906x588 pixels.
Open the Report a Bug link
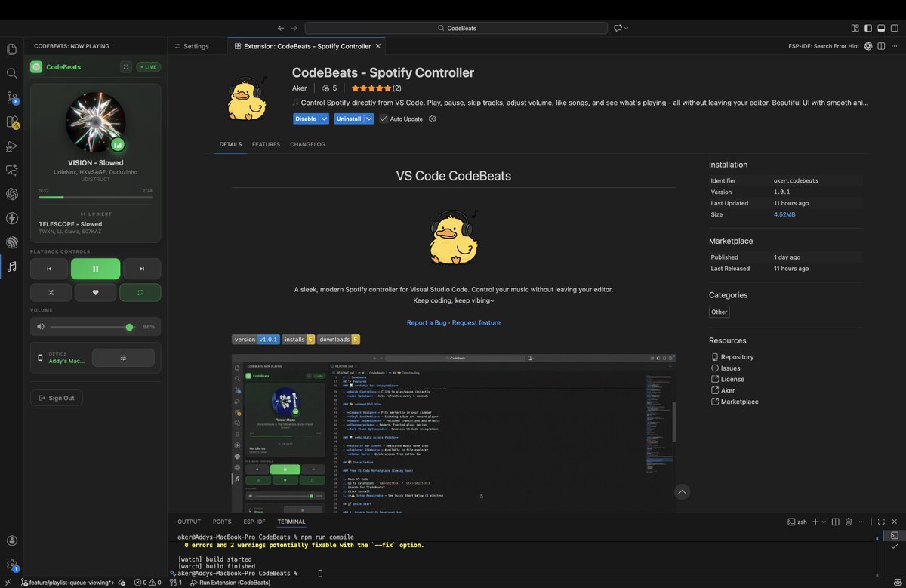point(427,322)
